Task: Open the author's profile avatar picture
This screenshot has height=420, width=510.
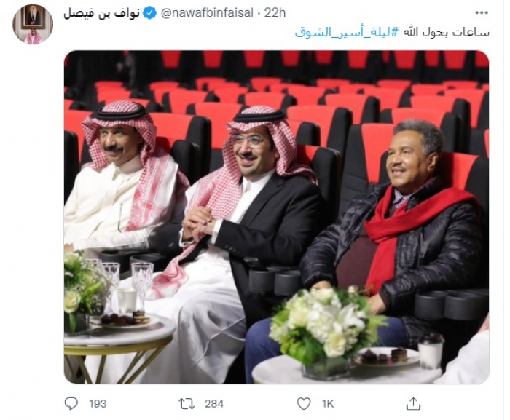Action: pos(33,24)
